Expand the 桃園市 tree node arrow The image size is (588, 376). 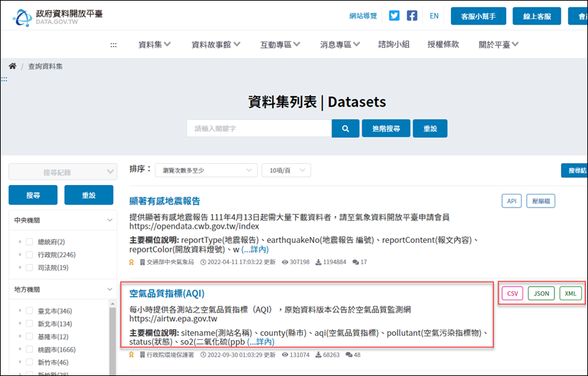click(x=20, y=349)
